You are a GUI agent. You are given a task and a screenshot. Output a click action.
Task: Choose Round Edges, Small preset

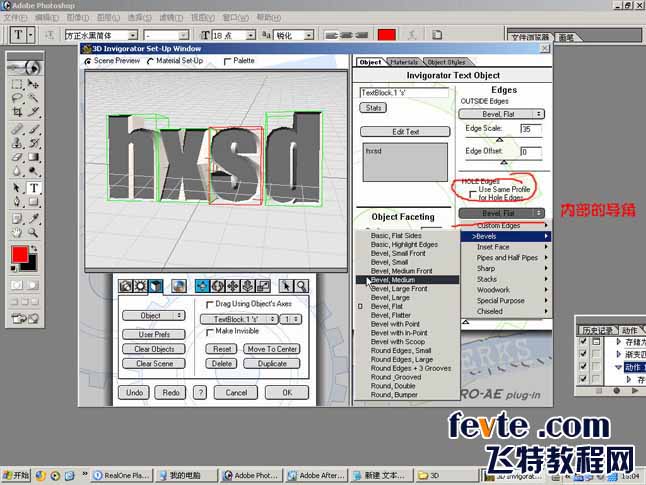click(x=407, y=351)
